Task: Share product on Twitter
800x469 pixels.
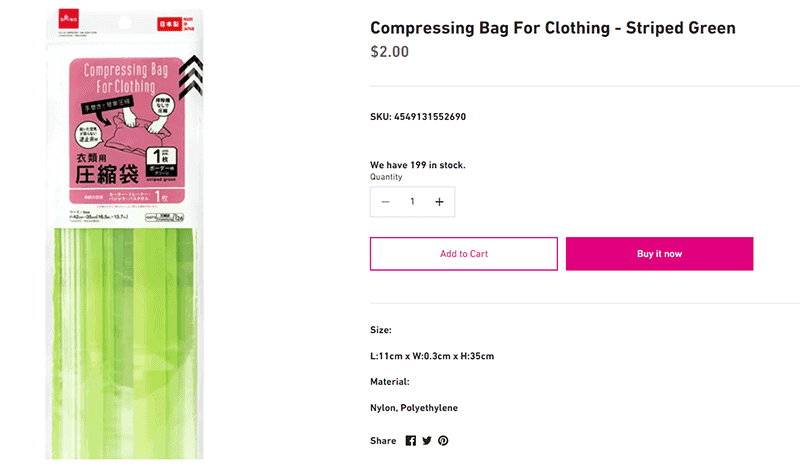Action: pos(427,441)
